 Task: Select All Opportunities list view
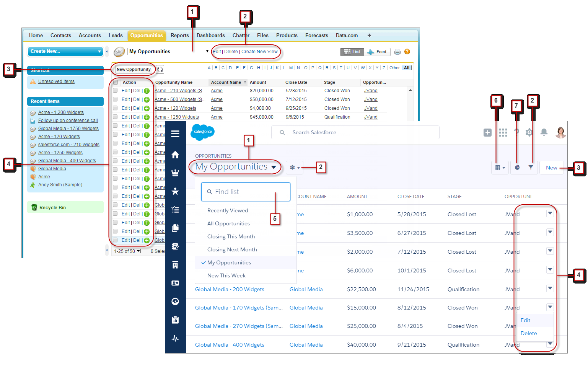pyautogui.click(x=228, y=223)
